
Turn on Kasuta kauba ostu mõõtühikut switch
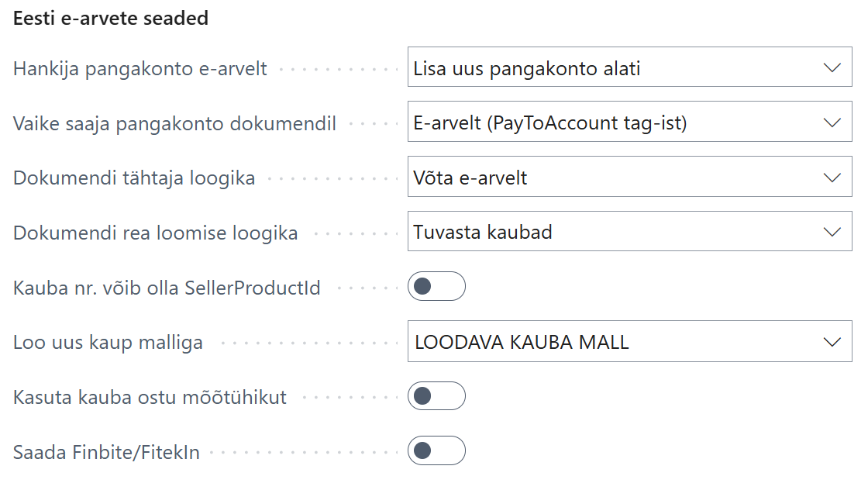(436, 397)
